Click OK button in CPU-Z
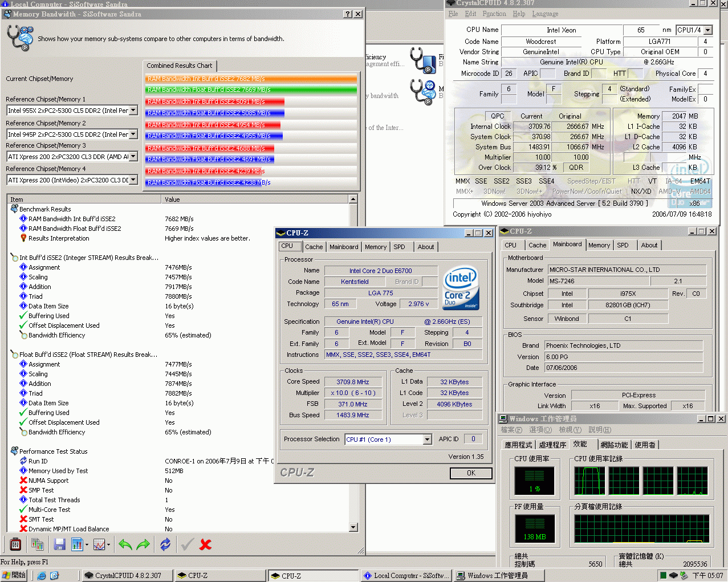This screenshot has height=582, width=728. [471, 473]
